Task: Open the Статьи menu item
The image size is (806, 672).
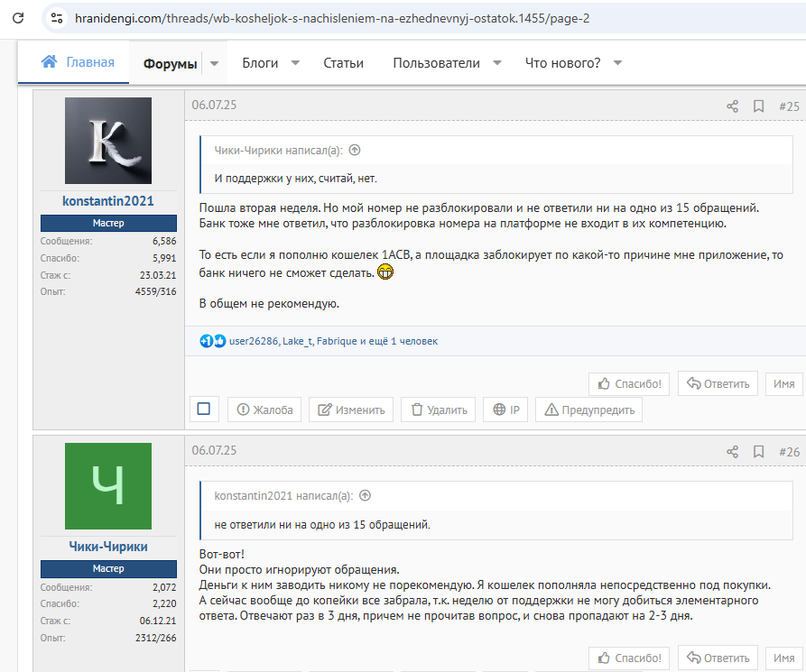Action: (x=343, y=63)
